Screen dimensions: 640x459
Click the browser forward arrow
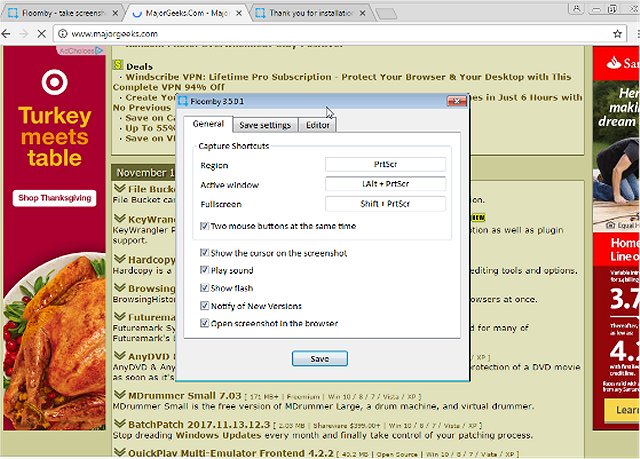coord(24,33)
